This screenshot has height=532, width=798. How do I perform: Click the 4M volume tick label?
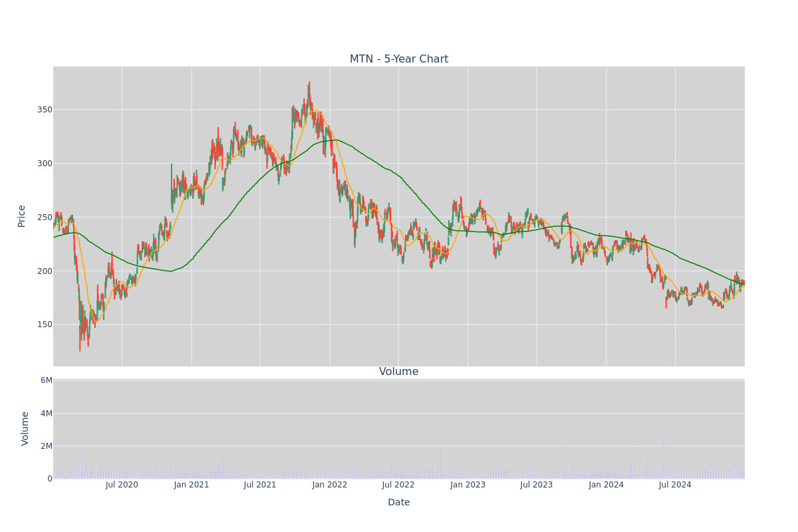pyautogui.click(x=47, y=413)
